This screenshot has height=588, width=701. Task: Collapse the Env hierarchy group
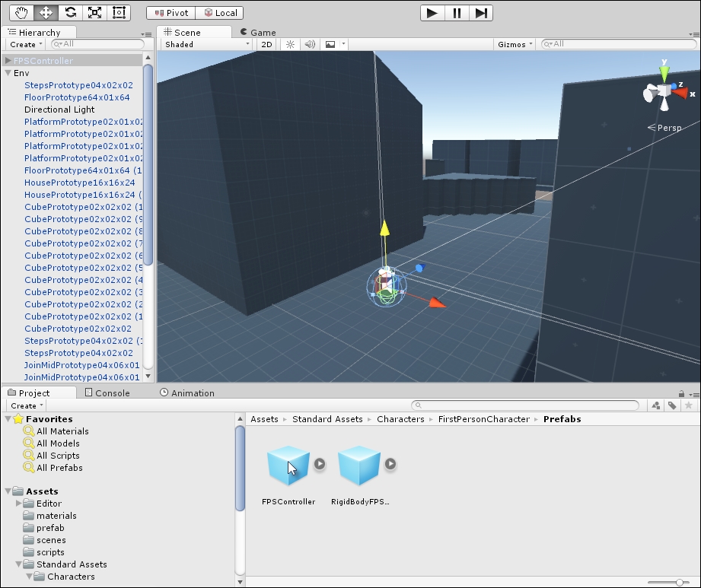coord(7,72)
